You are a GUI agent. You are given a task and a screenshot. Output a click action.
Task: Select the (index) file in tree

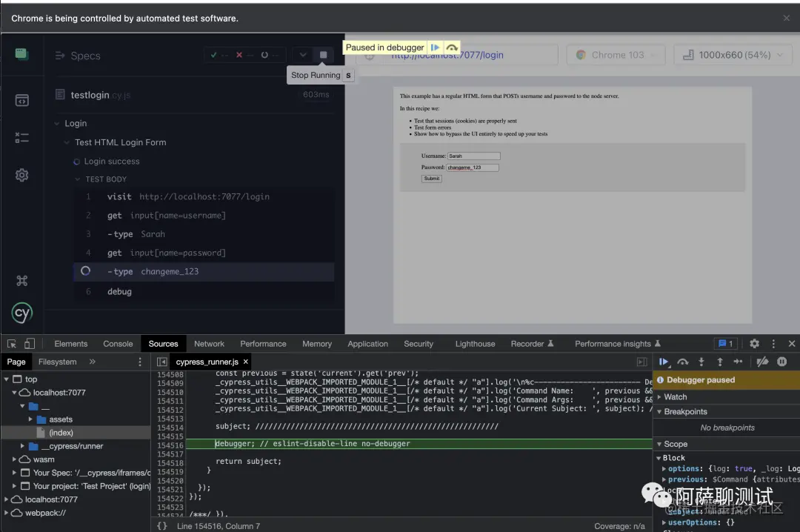click(61, 433)
